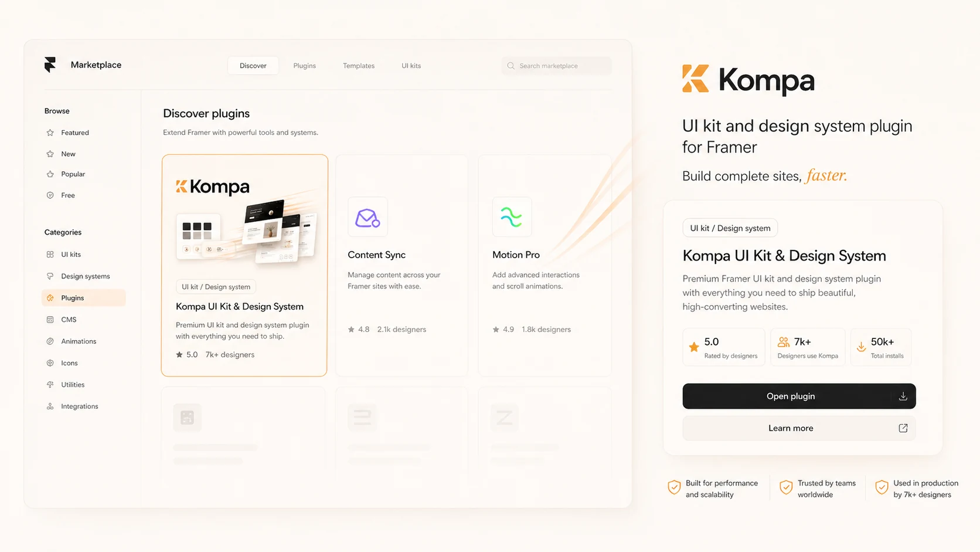Click the designers people icon near 7k+
This screenshot has height=552, width=980.
784,341
